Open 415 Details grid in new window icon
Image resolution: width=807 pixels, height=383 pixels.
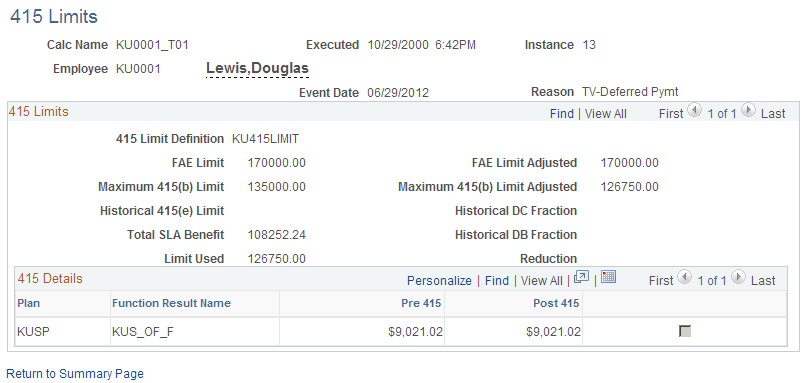(581, 277)
